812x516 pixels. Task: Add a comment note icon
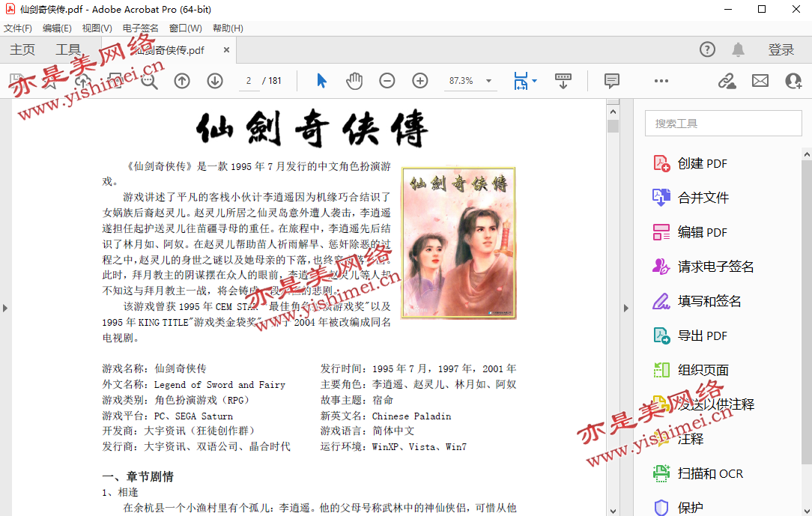tap(611, 81)
